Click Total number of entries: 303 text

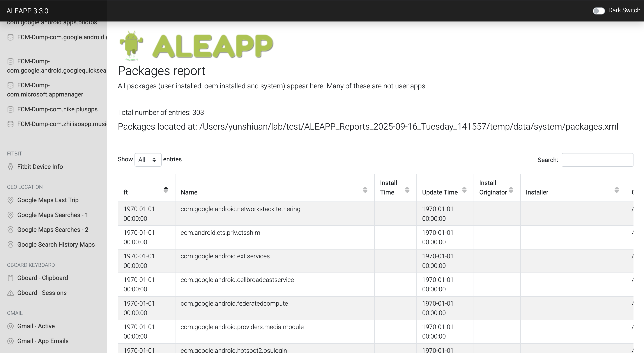[161, 112]
